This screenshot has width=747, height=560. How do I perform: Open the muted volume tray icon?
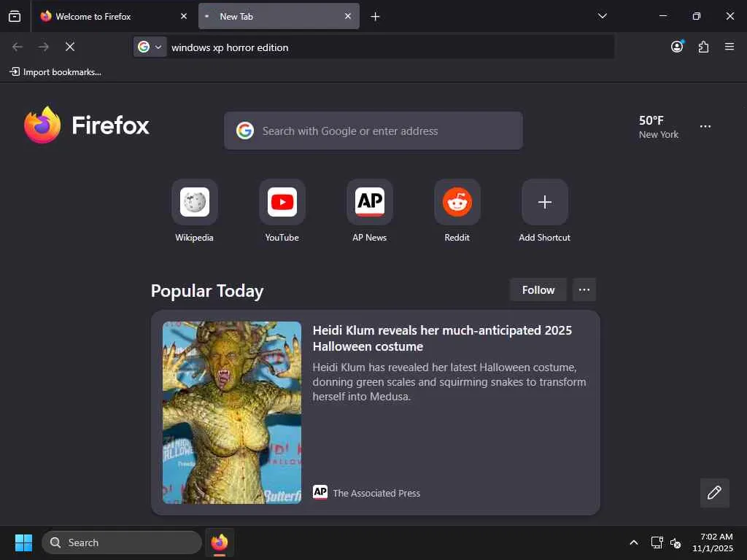(676, 542)
